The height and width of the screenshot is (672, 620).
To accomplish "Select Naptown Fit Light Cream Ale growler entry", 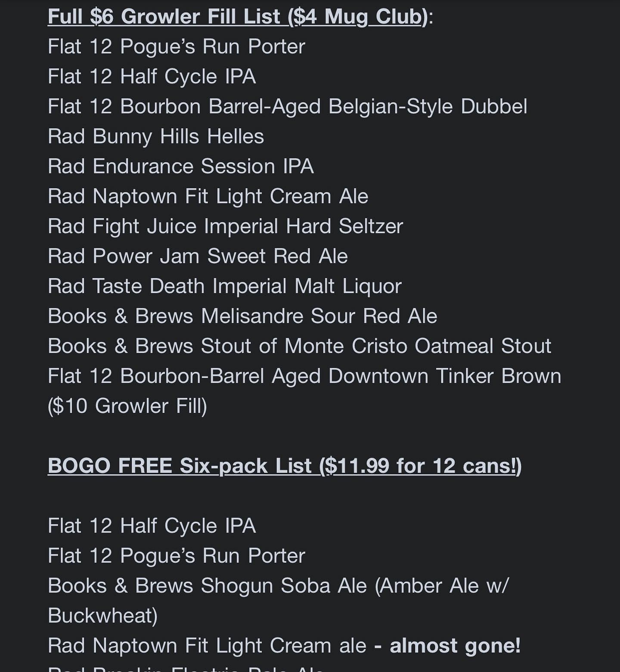I will point(208,197).
